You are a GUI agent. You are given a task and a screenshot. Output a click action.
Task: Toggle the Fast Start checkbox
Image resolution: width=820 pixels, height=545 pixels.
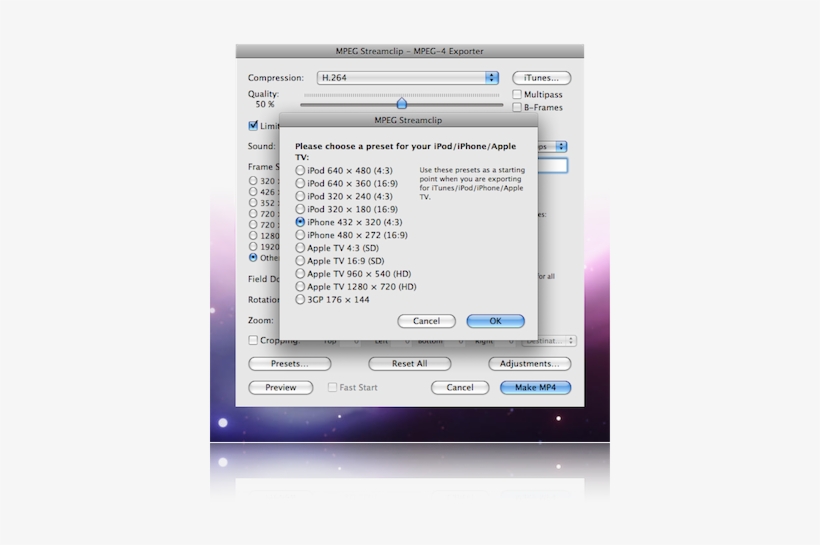[332, 388]
